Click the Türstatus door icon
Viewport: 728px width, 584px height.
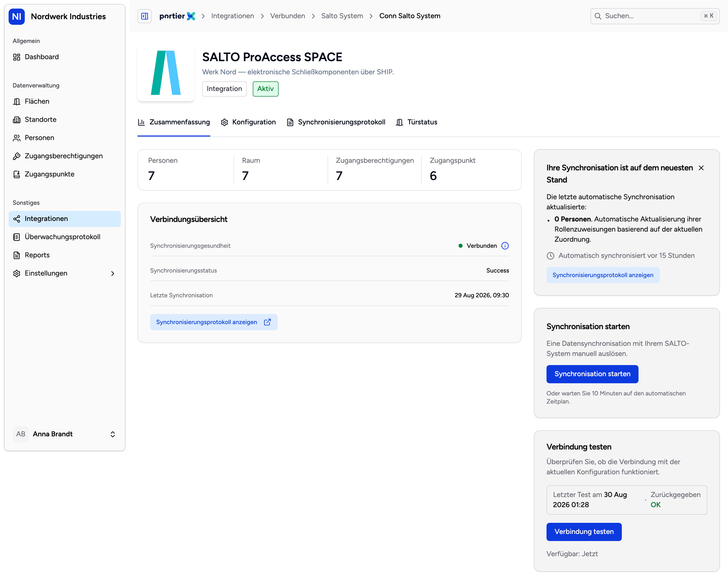pos(399,122)
